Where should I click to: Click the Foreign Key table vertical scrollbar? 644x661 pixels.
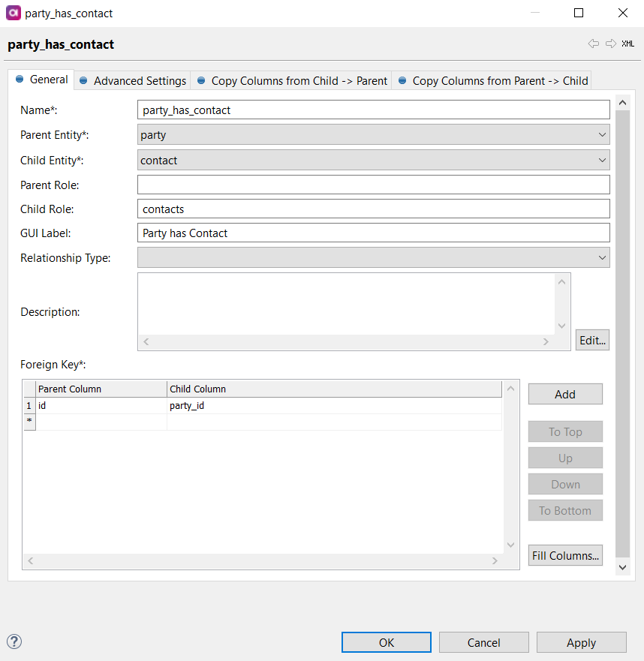(x=510, y=465)
